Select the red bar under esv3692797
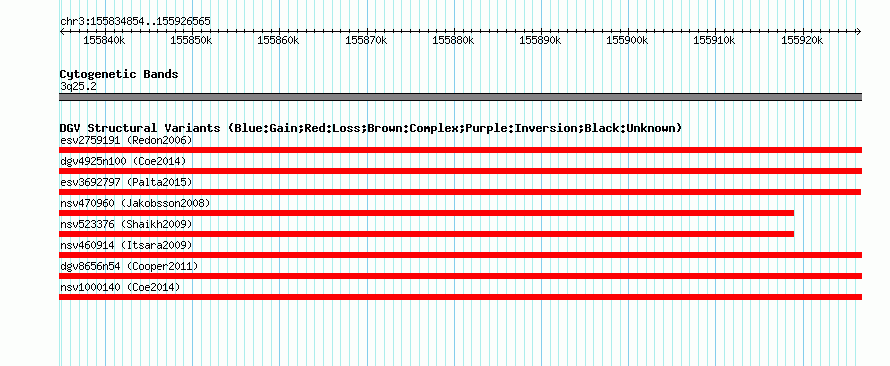The image size is (890, 366). point(460,192)
